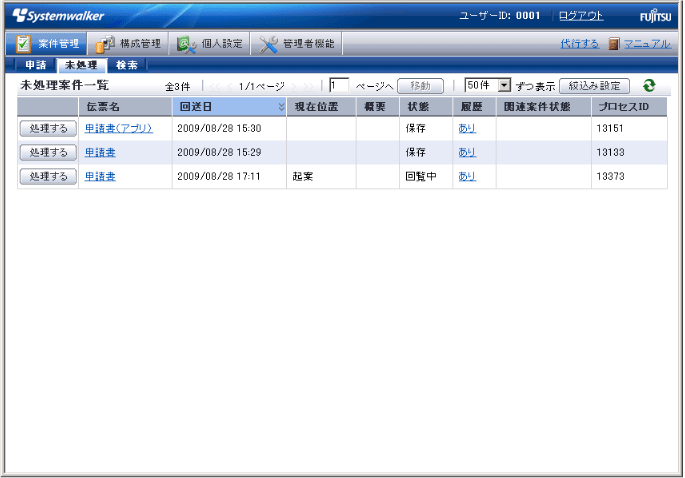Open the 案件管理 tab
This screenshot has width=685, height=478.
click(x=46, y=44)
